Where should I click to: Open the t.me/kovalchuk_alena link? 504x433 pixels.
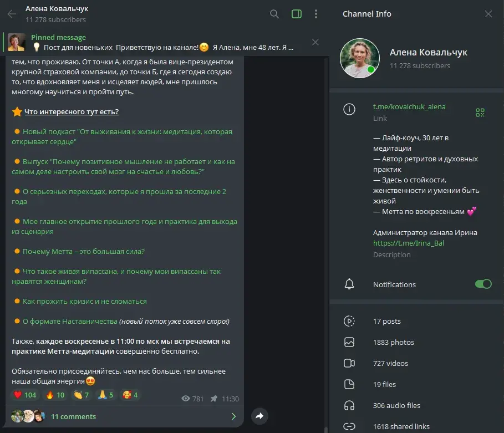409,106
